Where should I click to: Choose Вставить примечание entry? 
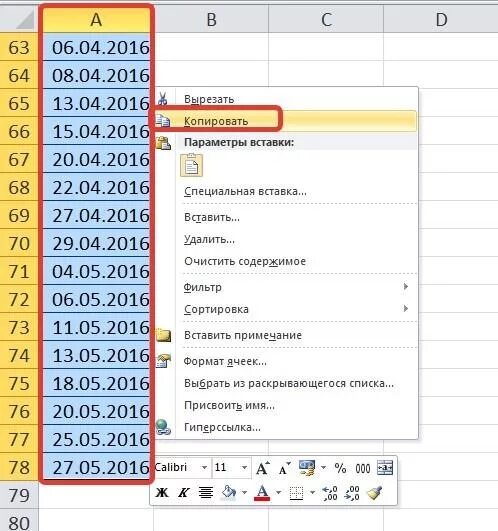tap(243, 335)
